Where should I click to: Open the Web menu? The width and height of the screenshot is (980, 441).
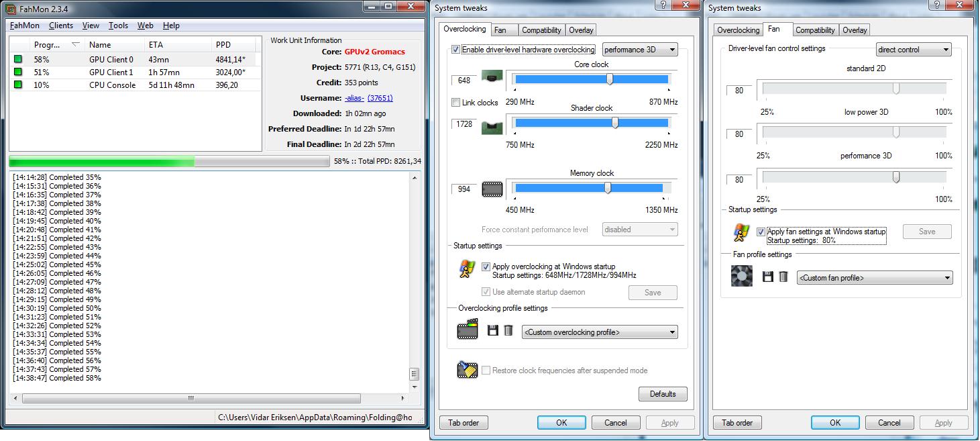(146, 26)
